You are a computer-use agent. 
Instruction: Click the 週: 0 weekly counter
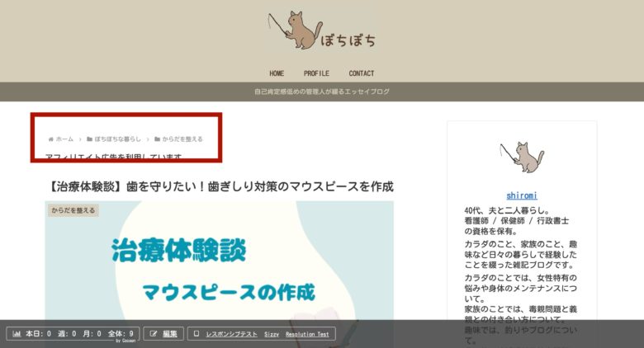click(x=67, y=334)
